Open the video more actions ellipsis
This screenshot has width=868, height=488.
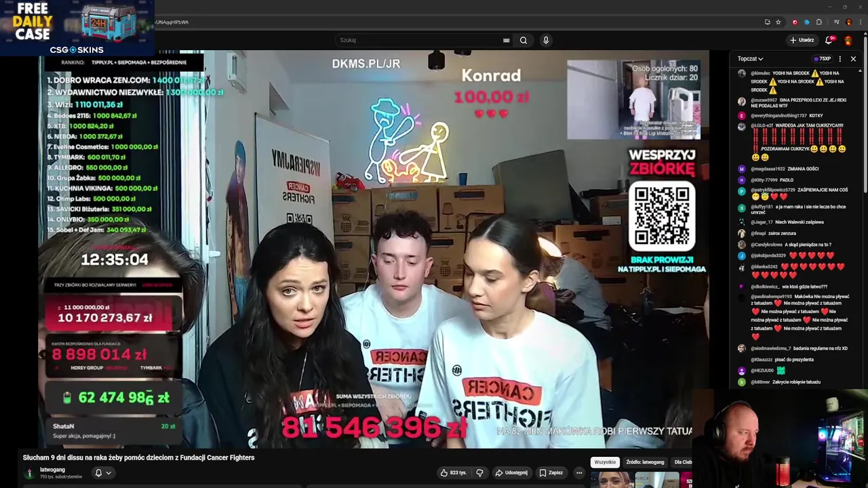pos(579,472)
